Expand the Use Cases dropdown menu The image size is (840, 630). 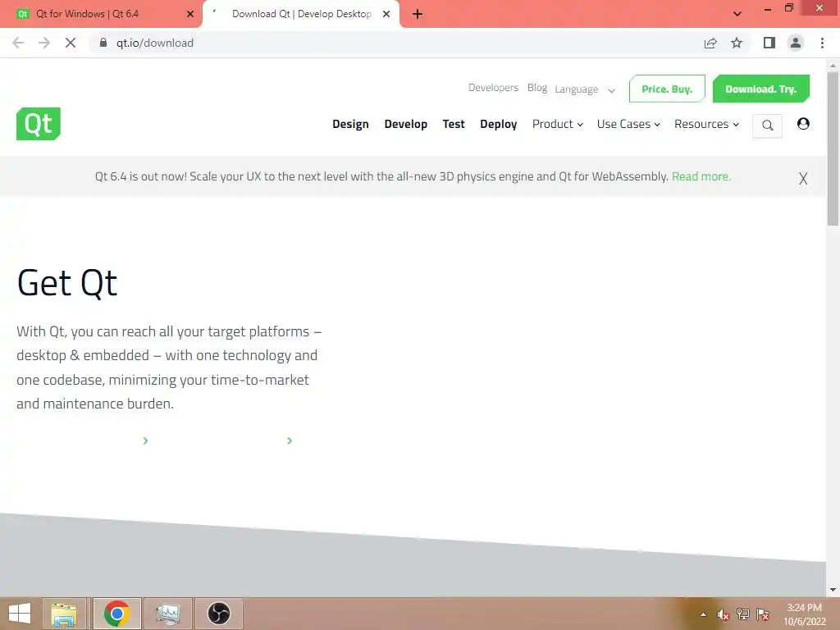tap(628, 124)
